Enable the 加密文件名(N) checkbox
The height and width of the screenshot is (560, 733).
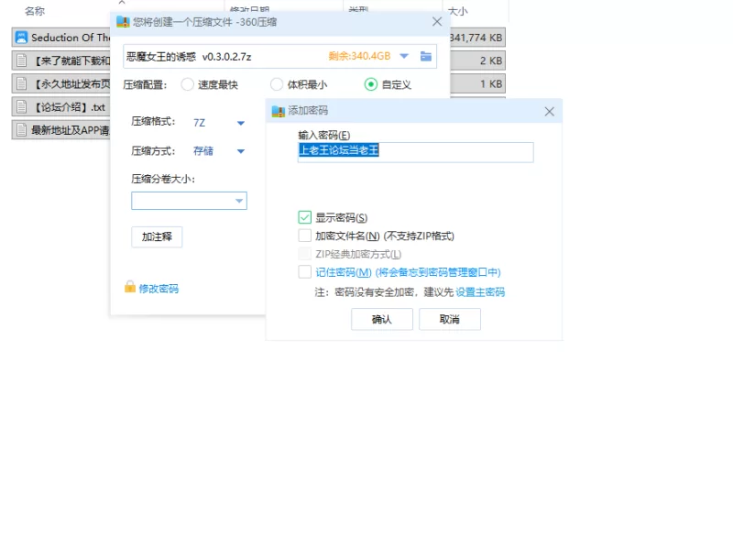304,236
